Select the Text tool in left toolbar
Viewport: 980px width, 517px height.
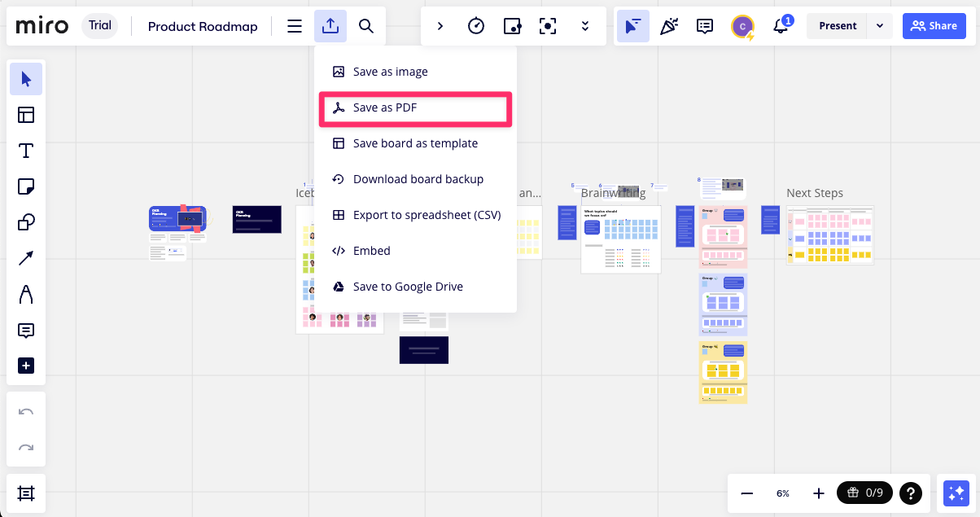coord(26,151)
